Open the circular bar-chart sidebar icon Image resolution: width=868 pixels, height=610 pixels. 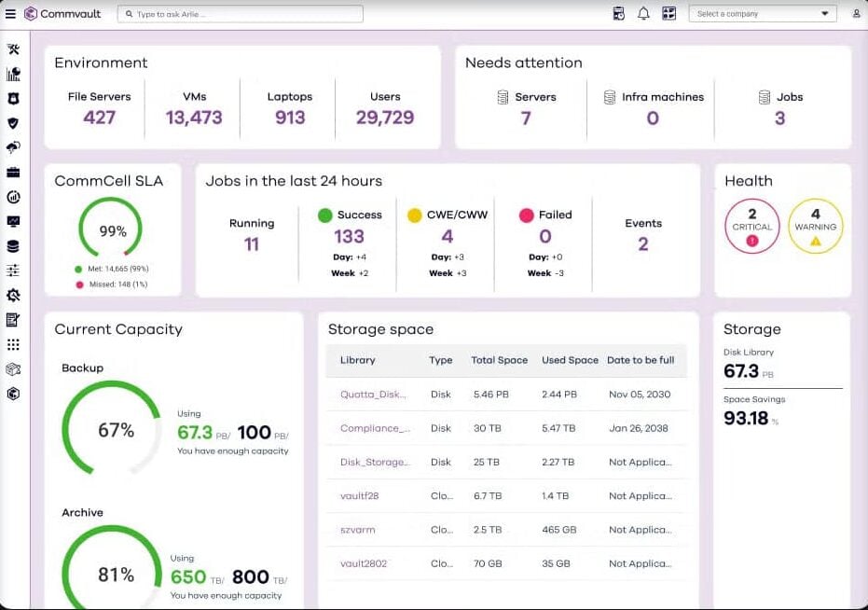[13, 197]
